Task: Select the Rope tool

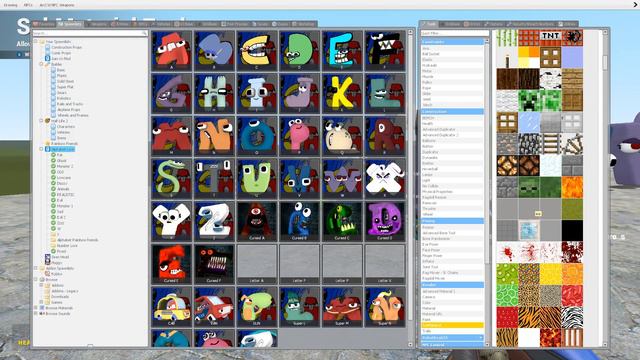Action: pyautogui.click(x=452, y=88)
